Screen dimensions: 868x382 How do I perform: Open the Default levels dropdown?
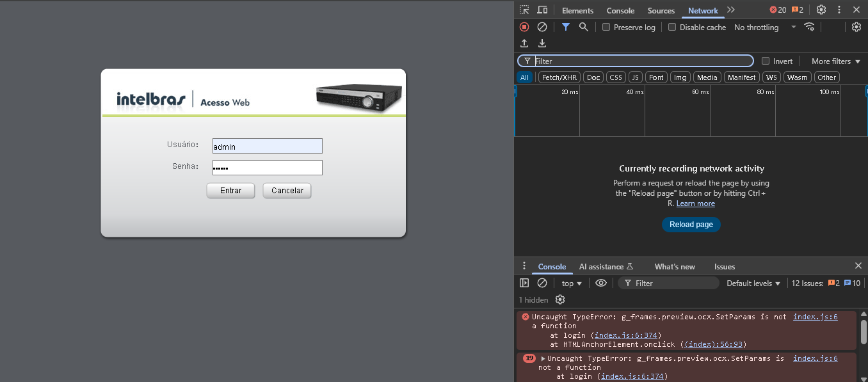[753, 283]
